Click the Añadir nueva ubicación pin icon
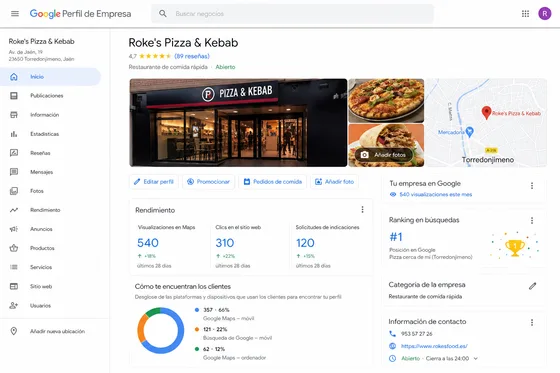 pos(14,331)
